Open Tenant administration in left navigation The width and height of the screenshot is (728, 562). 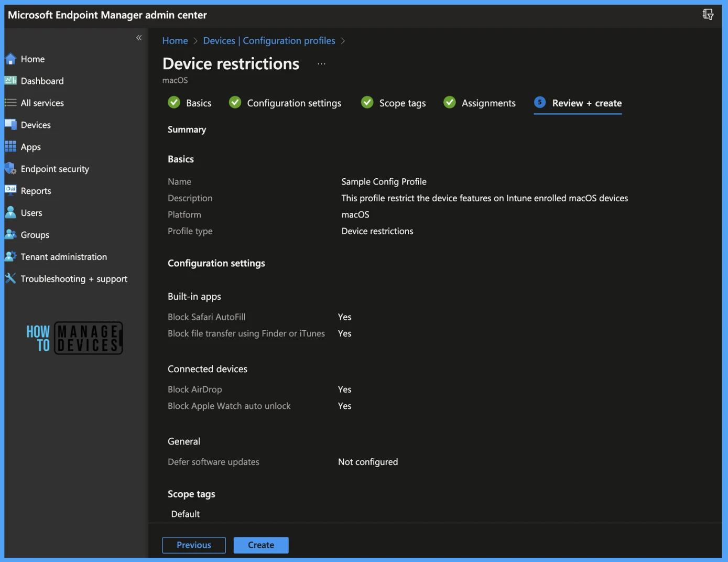click(64, 257)
